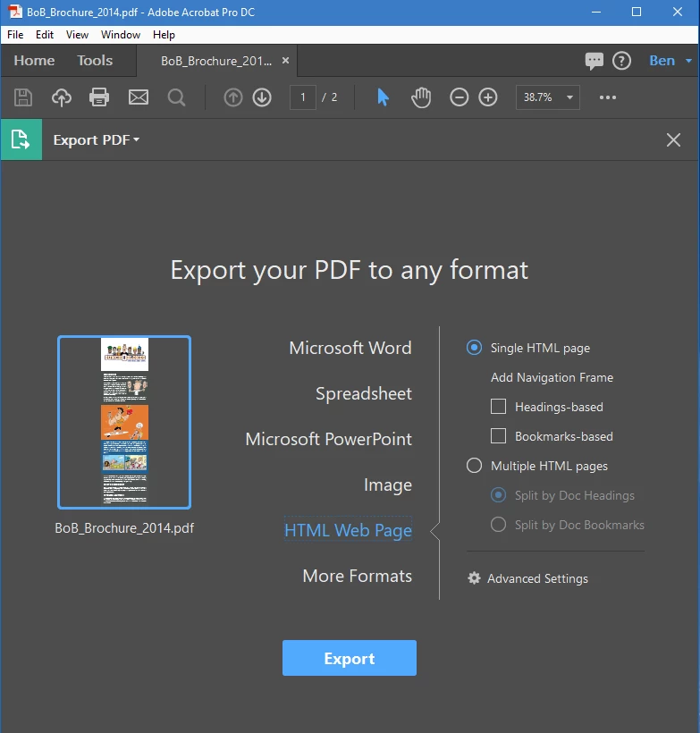Open the Ben account dropdown arrow
This screenshot has width=700, height=733.
pos(688,61)
